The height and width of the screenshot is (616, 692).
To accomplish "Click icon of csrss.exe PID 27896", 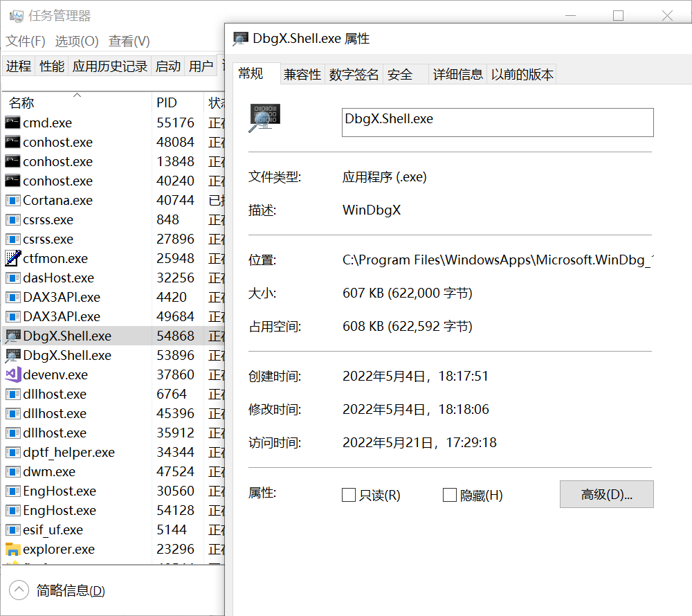I will (12, 239).
